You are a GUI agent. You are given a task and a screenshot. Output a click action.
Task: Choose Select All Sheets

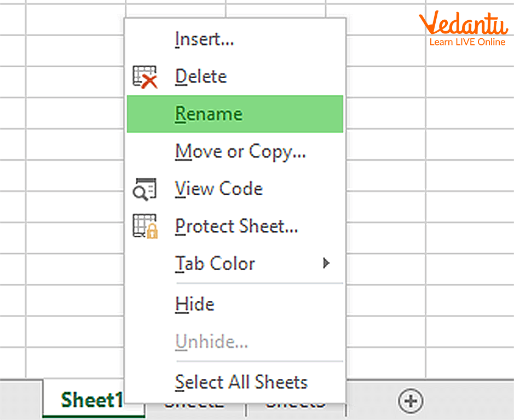pyautogui.click(x=241, y=382)
